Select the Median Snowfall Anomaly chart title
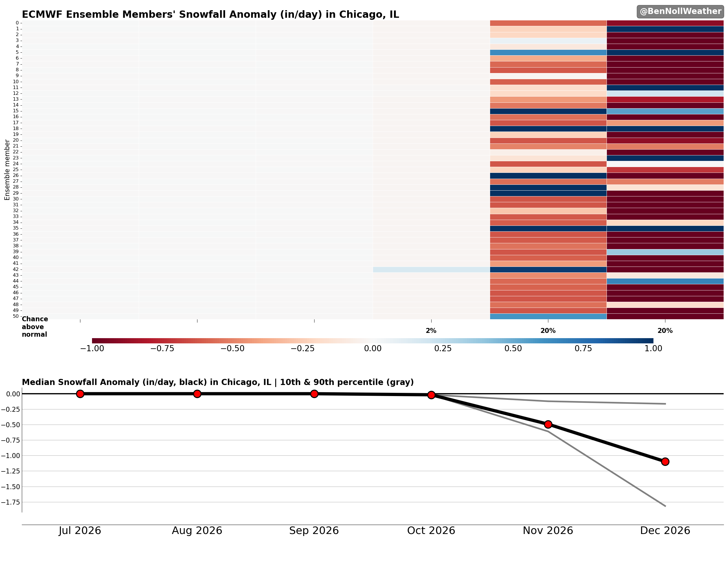 click(x=218, y=382)
